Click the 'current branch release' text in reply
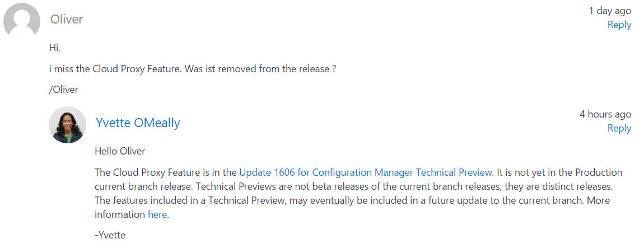The width and height of the screenshot is (644, 248). (x=143, y=186)
